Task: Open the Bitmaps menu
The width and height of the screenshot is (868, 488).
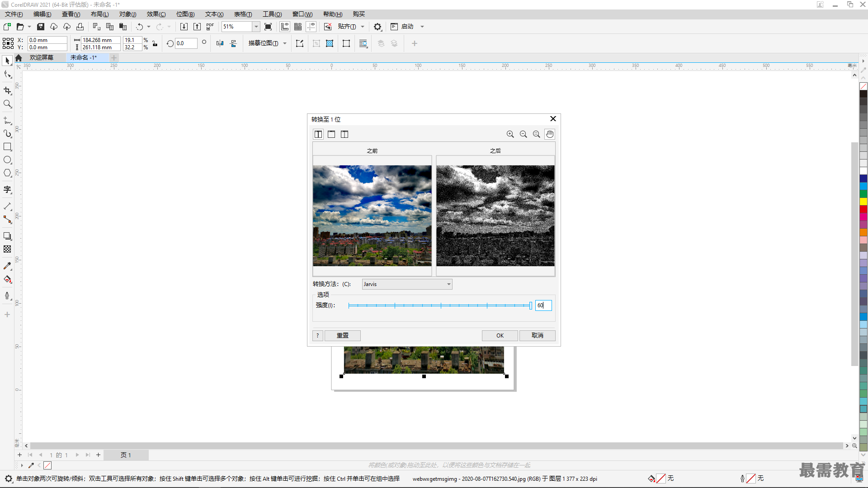Action: [x=185, y=14]
